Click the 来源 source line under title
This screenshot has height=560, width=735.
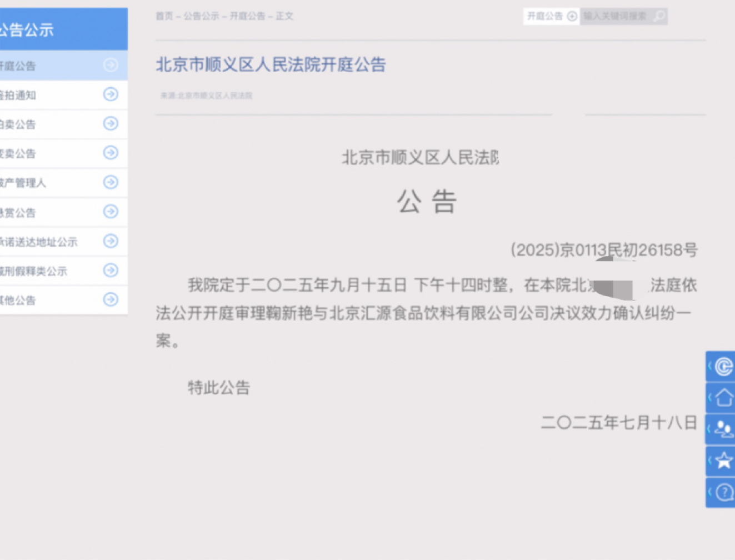click(207, 96)
